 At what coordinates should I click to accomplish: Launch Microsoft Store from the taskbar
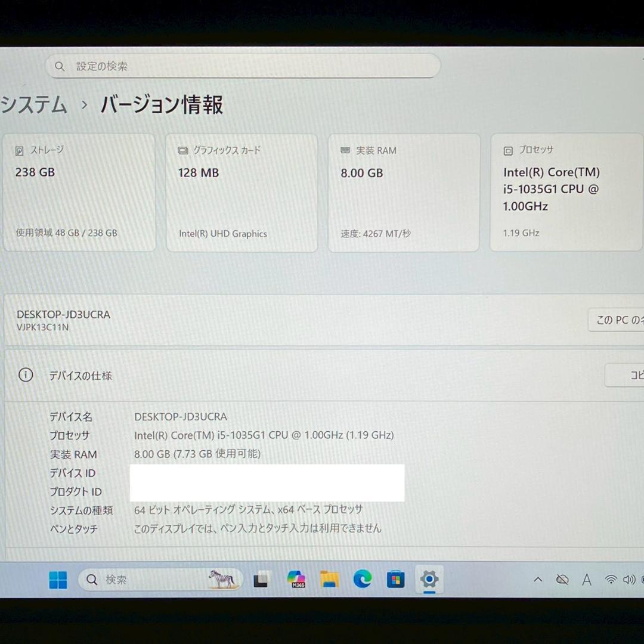tap(396, 579)
